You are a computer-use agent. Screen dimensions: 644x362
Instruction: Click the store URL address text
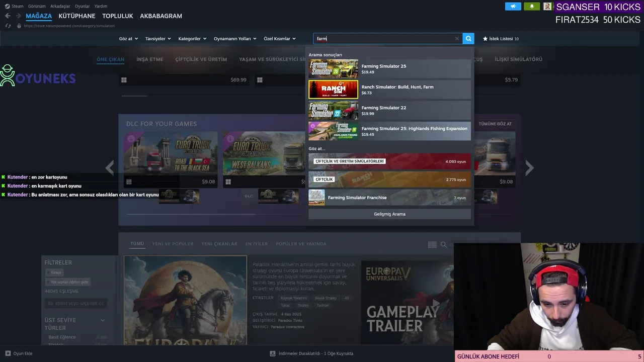69,26
